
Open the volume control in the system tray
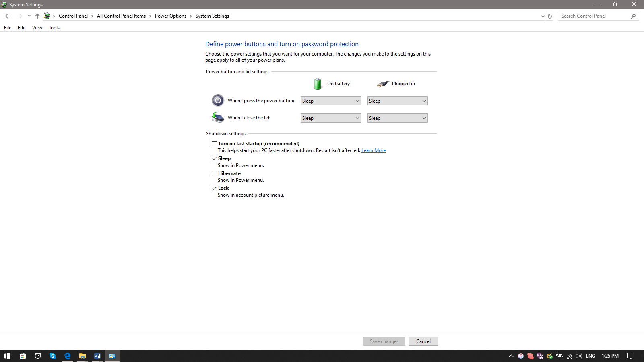(x=579, y=356)
